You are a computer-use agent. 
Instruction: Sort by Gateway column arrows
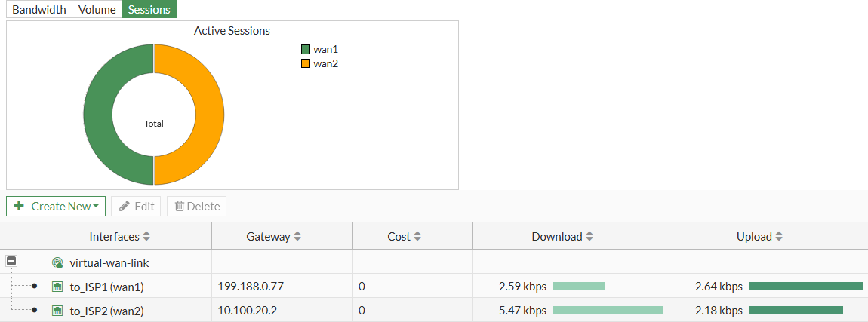click(297, 237)
